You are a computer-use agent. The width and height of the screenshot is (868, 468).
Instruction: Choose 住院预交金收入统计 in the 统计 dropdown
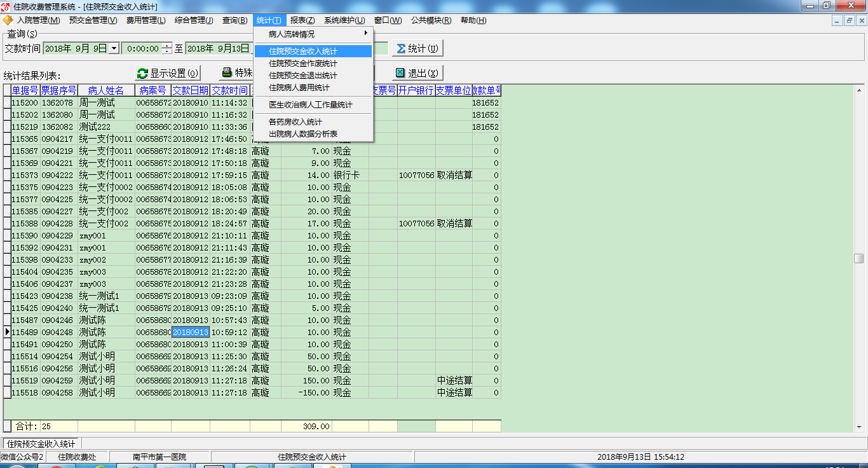[313, 52]
